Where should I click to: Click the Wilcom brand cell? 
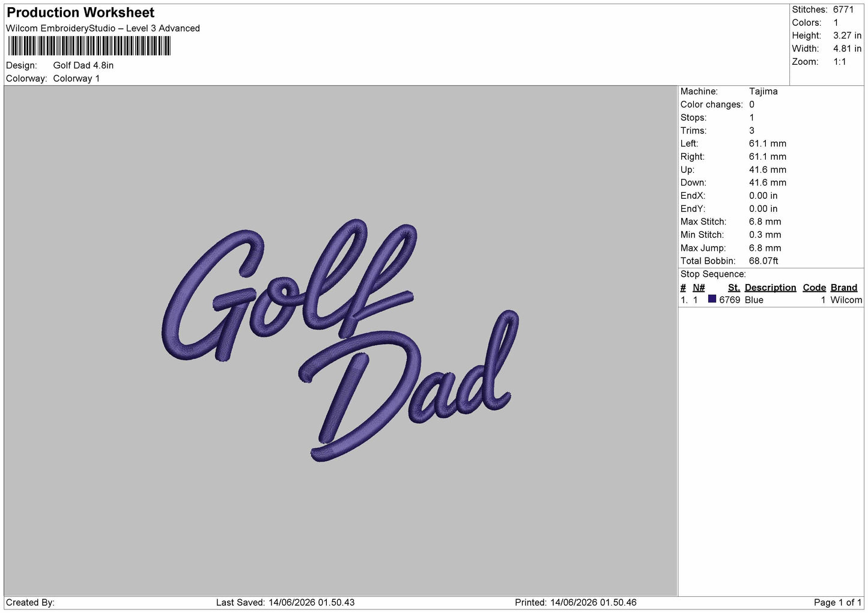pyautogui.click(x=846, y=300)
